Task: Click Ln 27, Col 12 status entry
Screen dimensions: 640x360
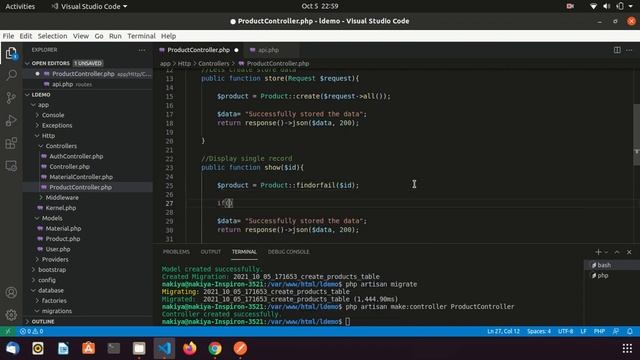Action: 503,331
